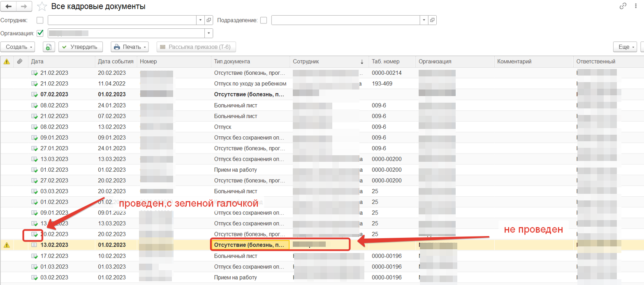The width and height of the screenshot is (644, 285).
Task: Enable the Сотрудник filter checkbox
Action: coord(40,20)
